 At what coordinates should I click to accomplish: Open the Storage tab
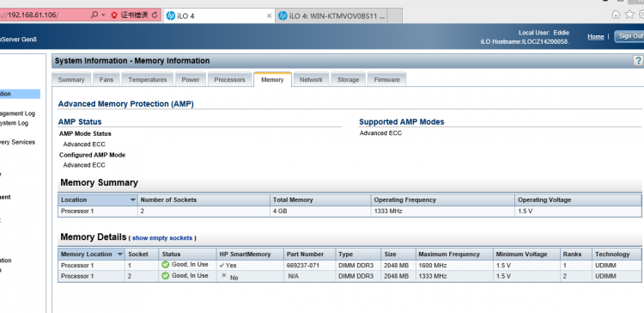click(x=348, y=80)
